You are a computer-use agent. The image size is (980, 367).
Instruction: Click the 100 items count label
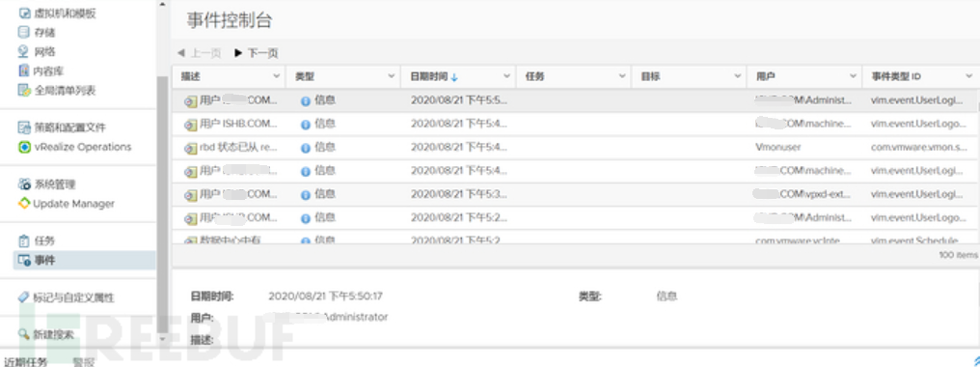tap(958, 255)
